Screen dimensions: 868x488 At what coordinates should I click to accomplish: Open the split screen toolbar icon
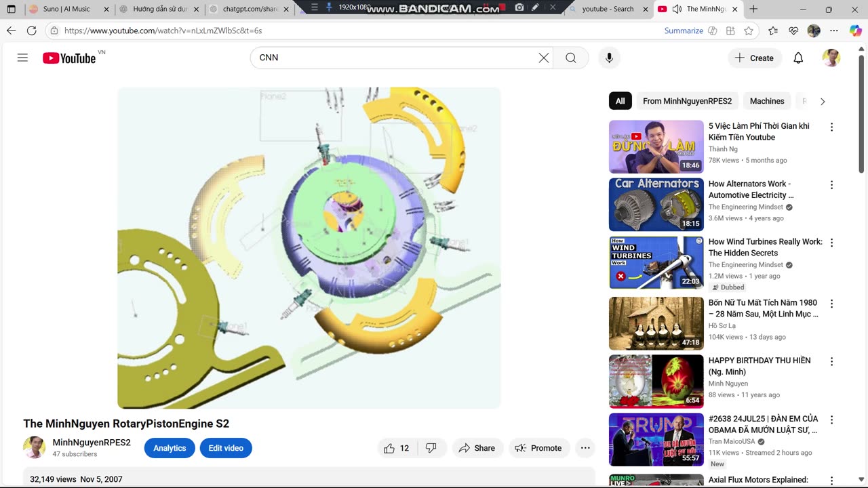[x=730, y=30]
